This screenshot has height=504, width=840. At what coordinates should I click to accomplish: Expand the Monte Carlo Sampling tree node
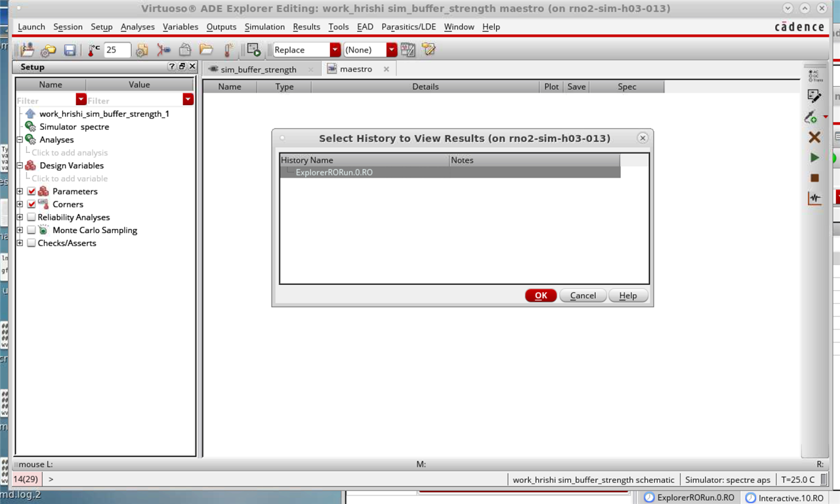(x=20, y=230)
